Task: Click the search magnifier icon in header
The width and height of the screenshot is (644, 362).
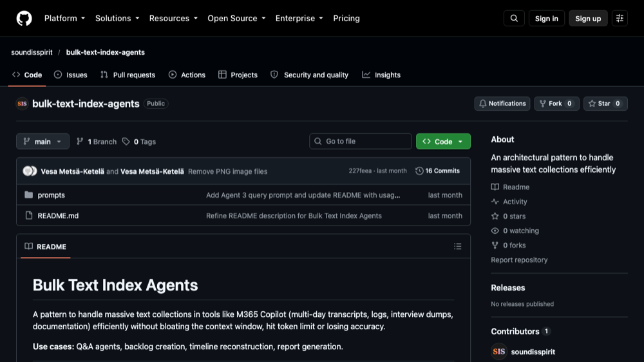Action: tap(514, 19)
